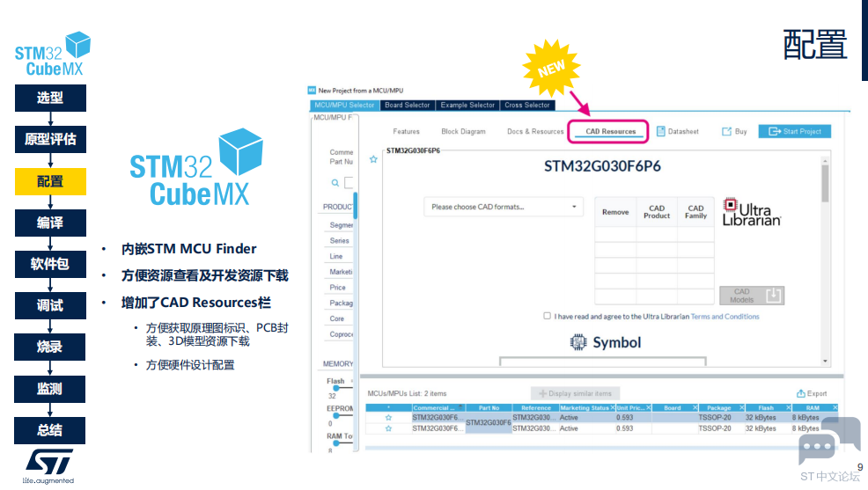Click the Remove column header
The width and height of the screenshot is (868, 490).
coord(615,212)
